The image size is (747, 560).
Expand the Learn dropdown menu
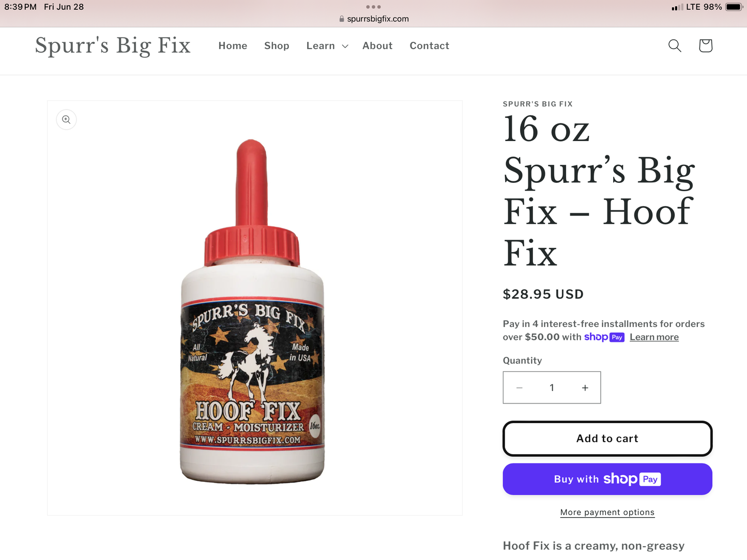pos(327,46)
